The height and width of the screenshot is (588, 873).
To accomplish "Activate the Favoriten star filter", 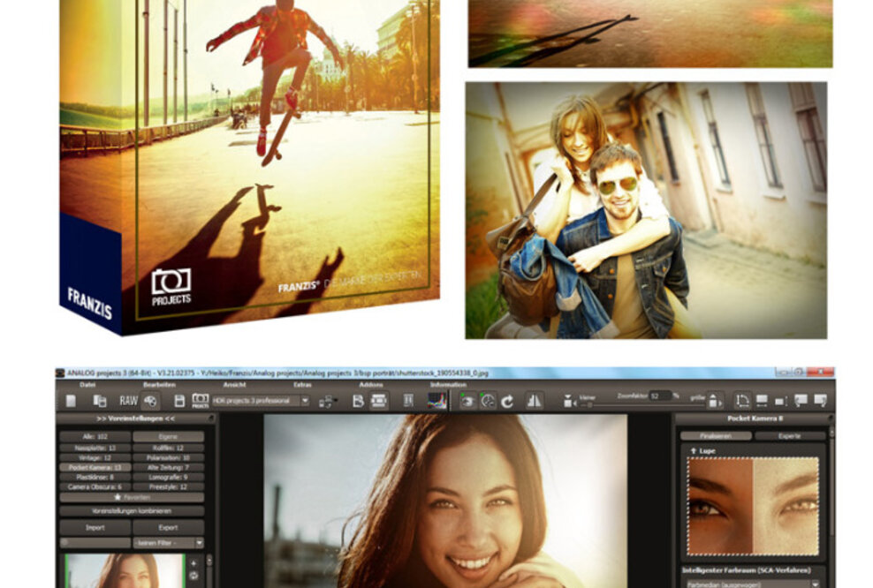I will pos(131,497).
